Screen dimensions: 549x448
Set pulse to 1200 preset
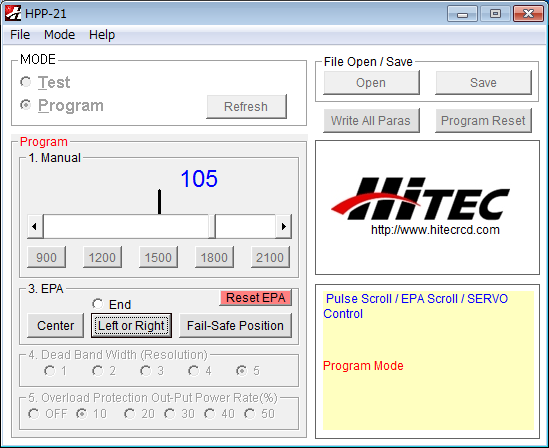[102, 257]
